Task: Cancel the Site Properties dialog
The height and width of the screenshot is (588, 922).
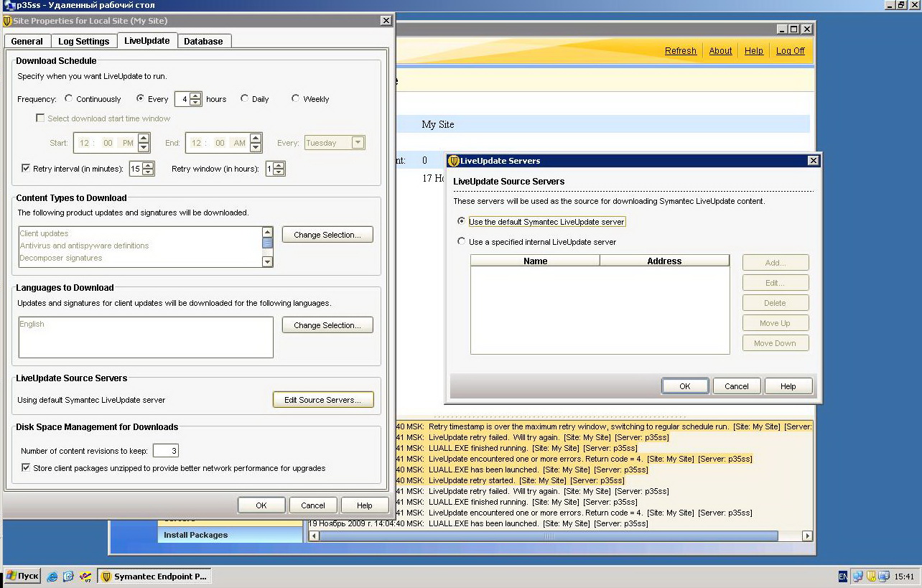Action: pyautogui.click(x=313, y=505)
